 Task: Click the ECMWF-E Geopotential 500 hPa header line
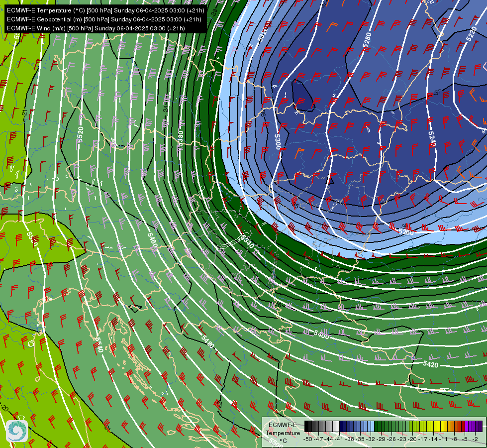(x=104, y=19)
